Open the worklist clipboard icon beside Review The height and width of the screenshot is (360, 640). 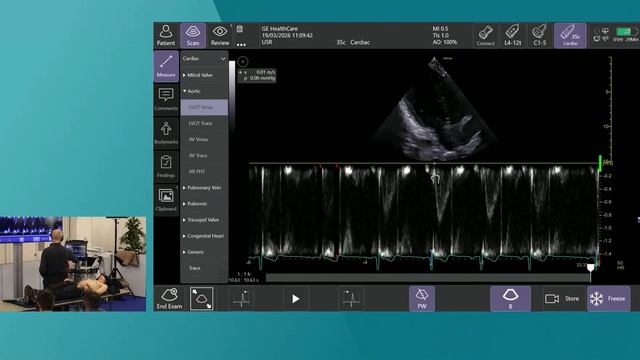[240, 29]
